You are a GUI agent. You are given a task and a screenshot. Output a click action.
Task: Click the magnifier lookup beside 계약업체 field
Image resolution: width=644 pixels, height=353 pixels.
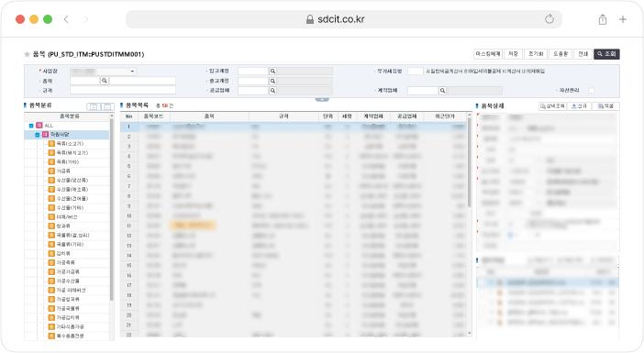pos(442,91)
